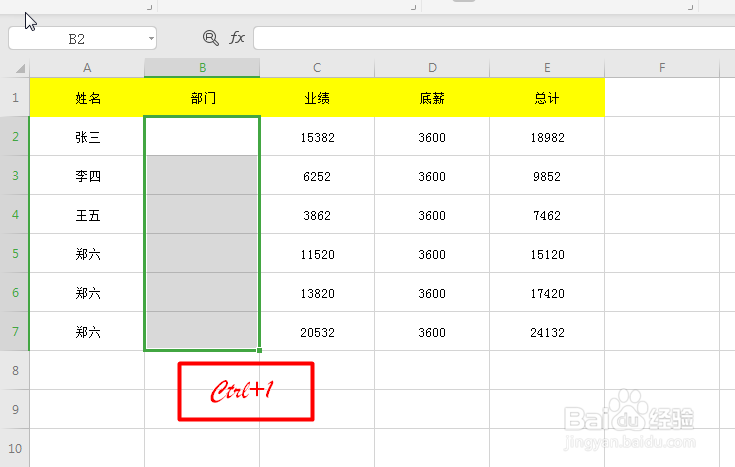The image size is (735, 467).
Task: Select row 1 header
Action: click(x=15, y=98)
